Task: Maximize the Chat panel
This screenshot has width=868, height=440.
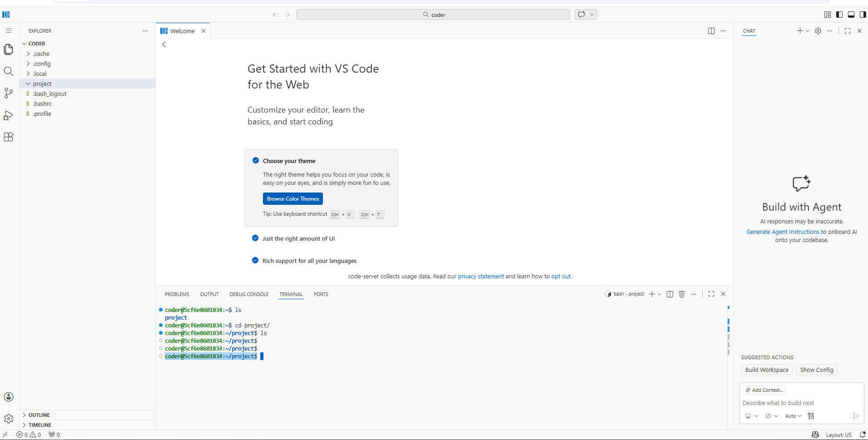Action: [848, 31]
